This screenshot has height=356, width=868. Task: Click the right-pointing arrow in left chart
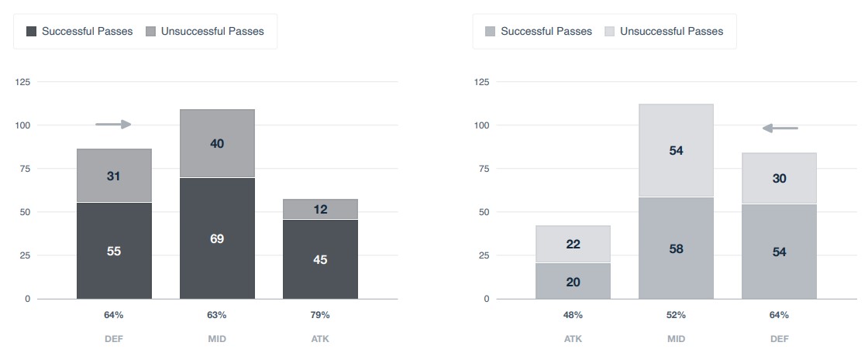[x=113, y=125]
